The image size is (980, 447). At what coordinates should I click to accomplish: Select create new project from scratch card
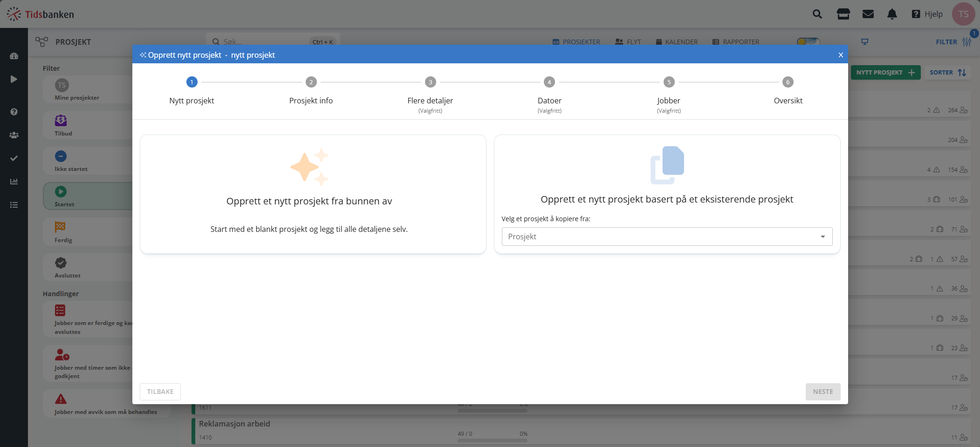click(313, 194)
